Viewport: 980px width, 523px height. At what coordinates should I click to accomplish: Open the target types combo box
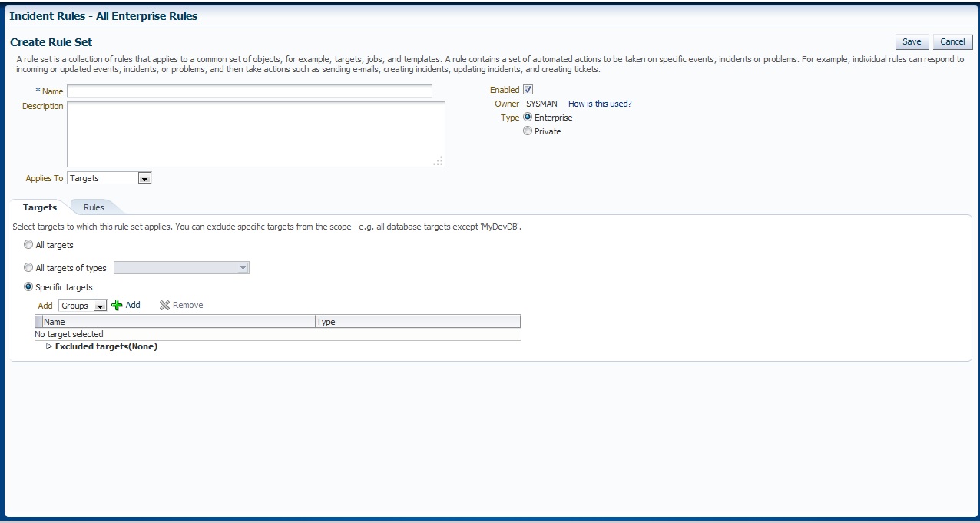tap(181, 268)
